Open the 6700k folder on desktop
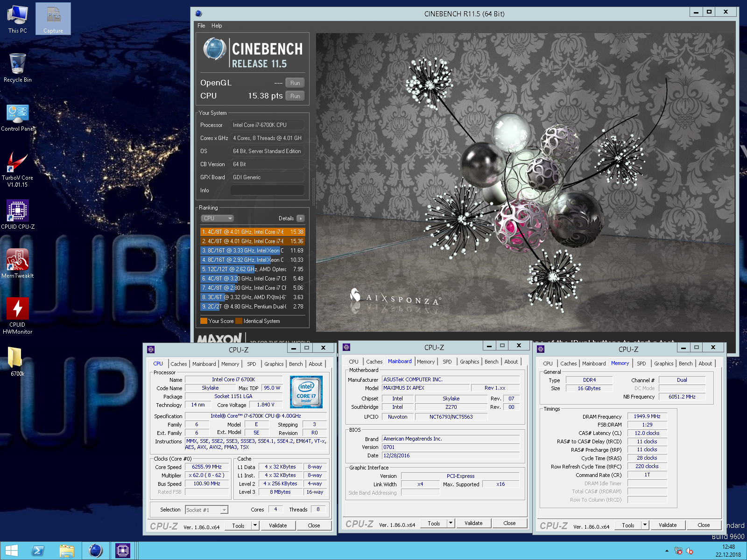Image resolution: width=747 pixels, height=560 pixels. (x=17, y=362)
